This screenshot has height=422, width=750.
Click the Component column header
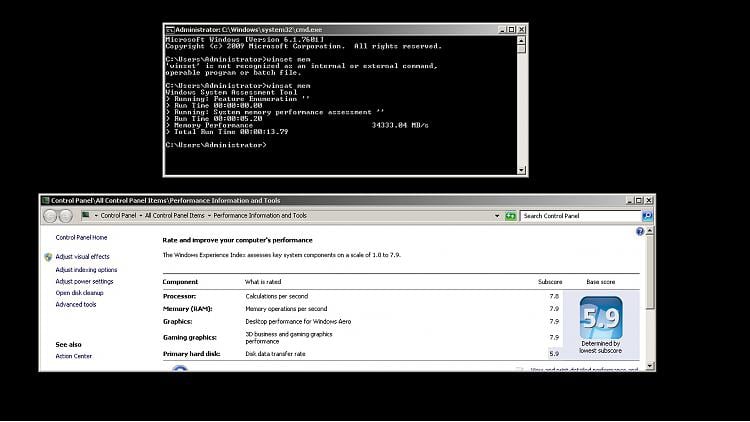pos(180,282)
